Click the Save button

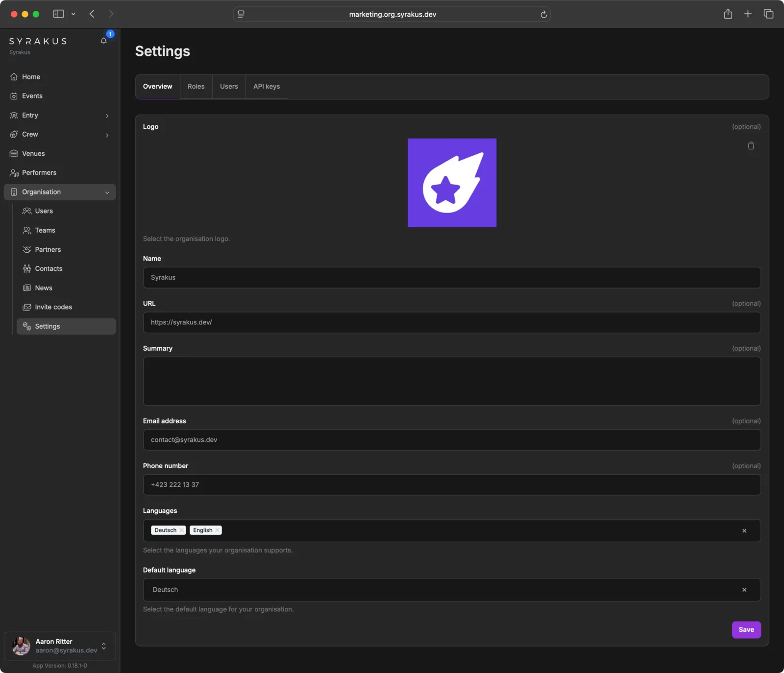(x=746, y=629)
